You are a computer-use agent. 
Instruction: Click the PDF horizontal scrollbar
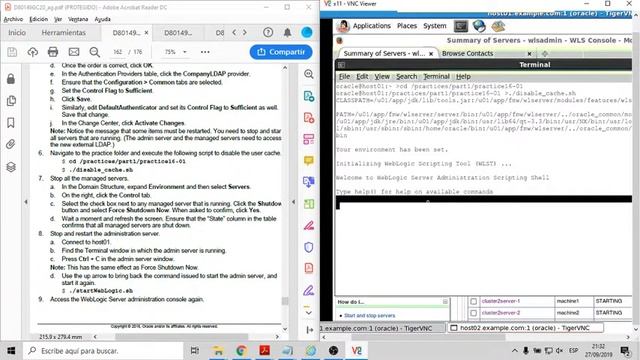pos(181,337)
